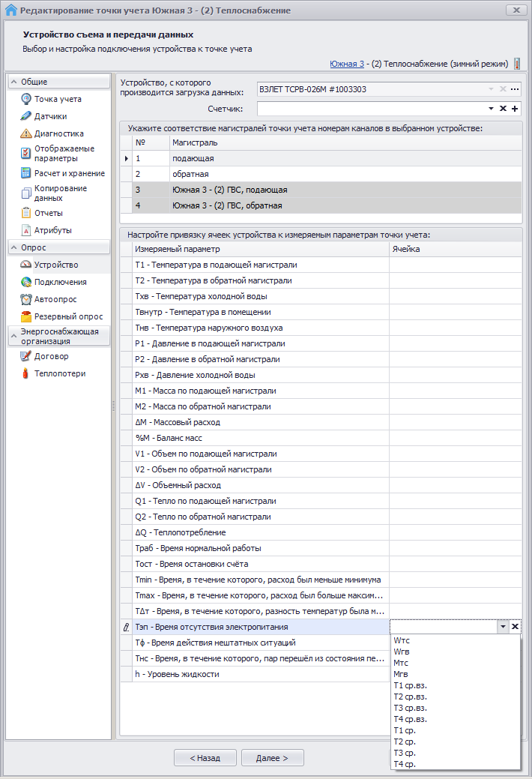Screen dimensions: 532x779
Task: Toggle the Тэп cell dropdown arrow
Action: 503,627
